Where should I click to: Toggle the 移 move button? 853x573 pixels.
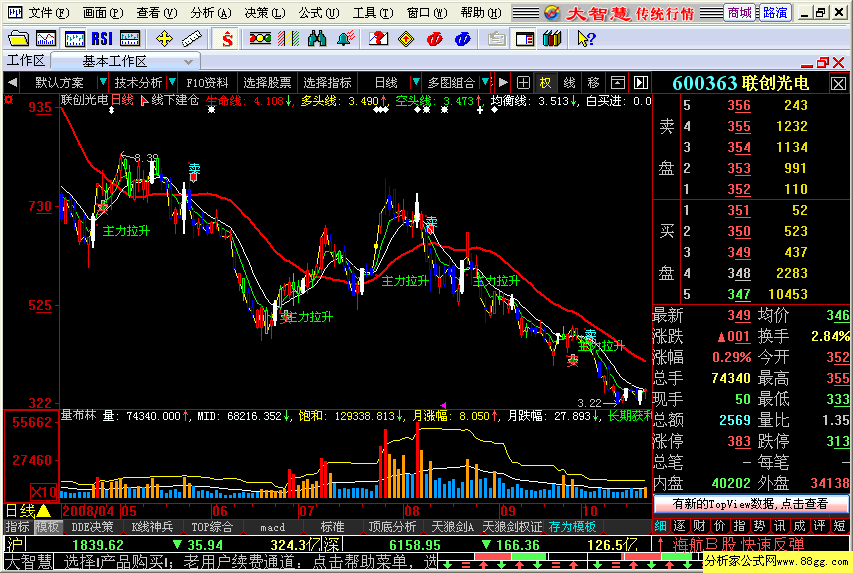point(593,83)
